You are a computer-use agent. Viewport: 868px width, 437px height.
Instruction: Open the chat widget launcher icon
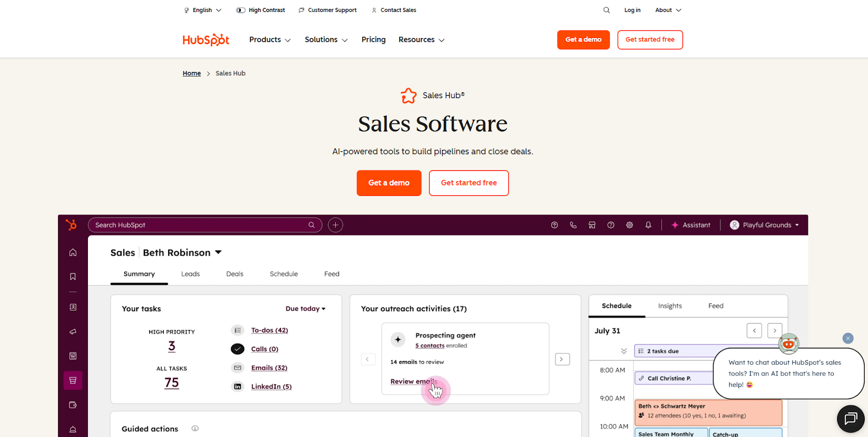[x=851, y=419]
